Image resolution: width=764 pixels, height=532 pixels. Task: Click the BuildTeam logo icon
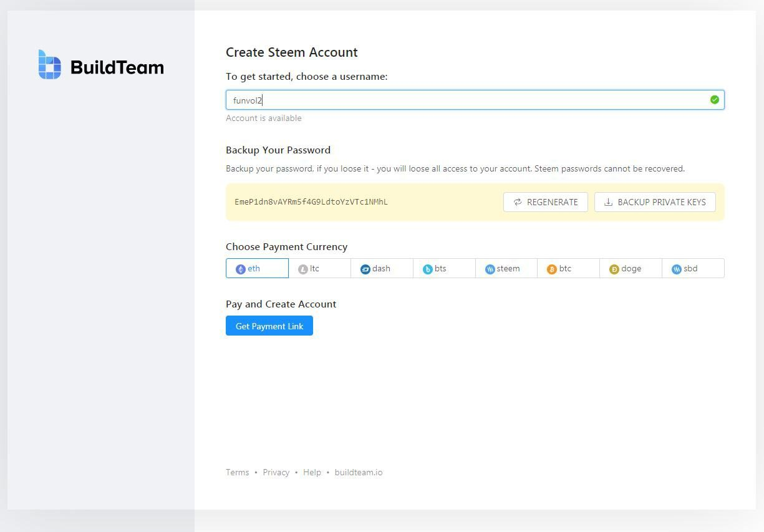50,65
